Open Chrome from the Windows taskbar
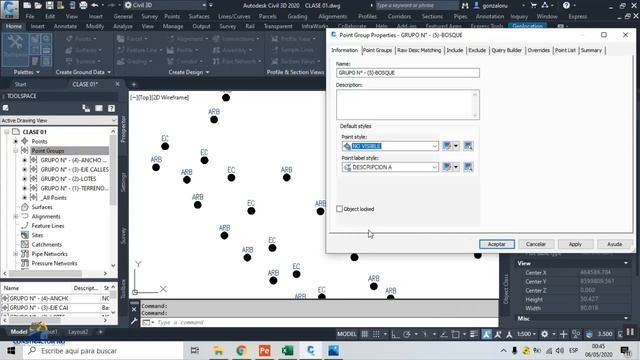The image size is (640, 360). [x=241, y=350]
